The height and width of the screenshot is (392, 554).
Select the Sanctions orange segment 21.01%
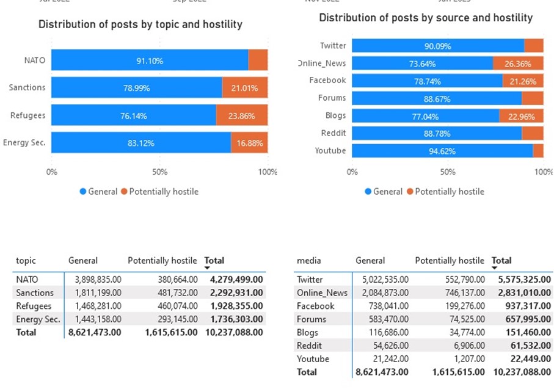[x=245, y=87]
